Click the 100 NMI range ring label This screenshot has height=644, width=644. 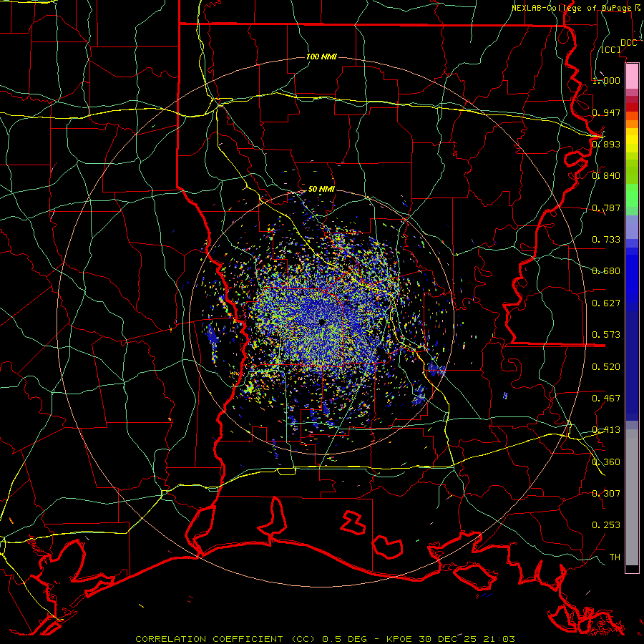pyautogui.click(x=321, y=57)
